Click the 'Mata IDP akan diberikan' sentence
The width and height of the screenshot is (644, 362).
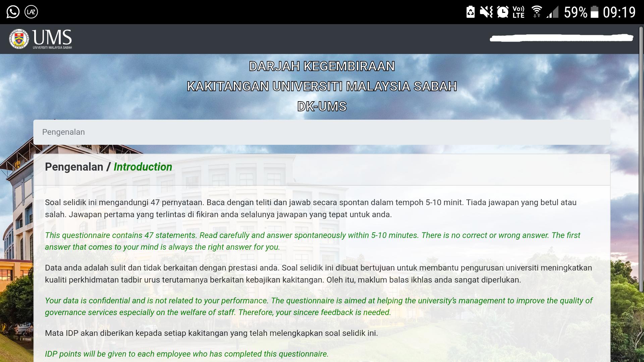pyautogui.click(x=211, y=333)
